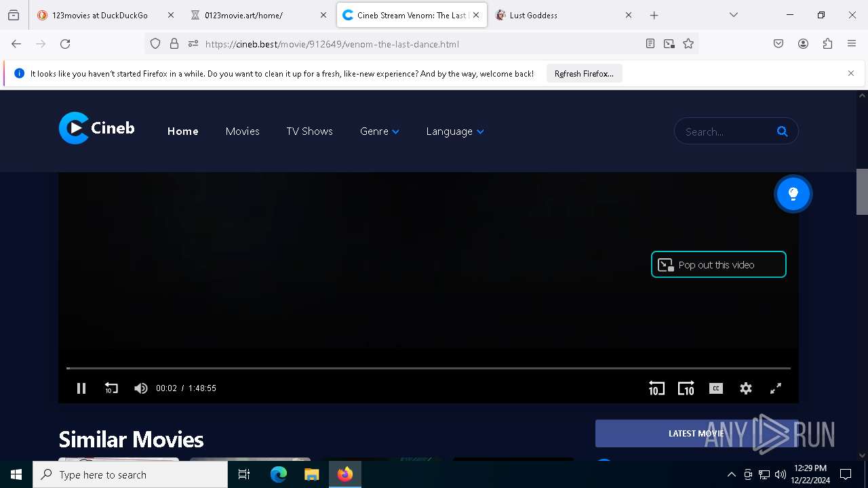Open the video player settings gear
The width and height of the screenshot is (868, 488).
coord(746,388)
